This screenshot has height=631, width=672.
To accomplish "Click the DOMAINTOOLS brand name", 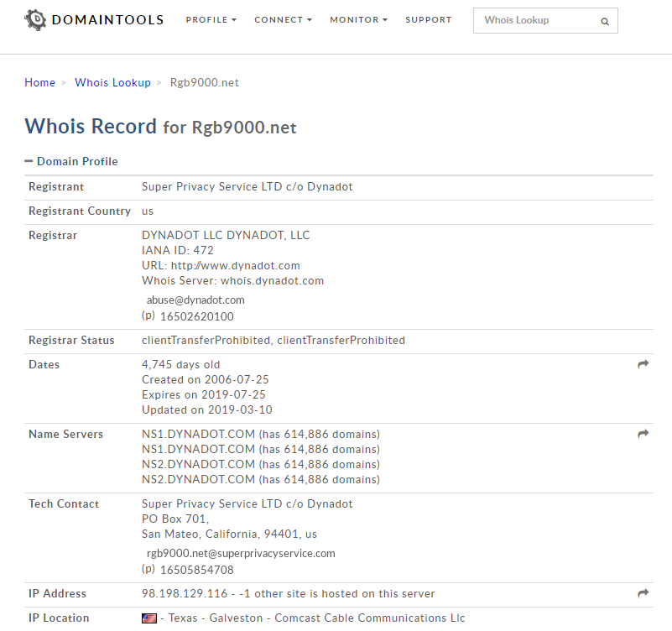I will [107, 20].
